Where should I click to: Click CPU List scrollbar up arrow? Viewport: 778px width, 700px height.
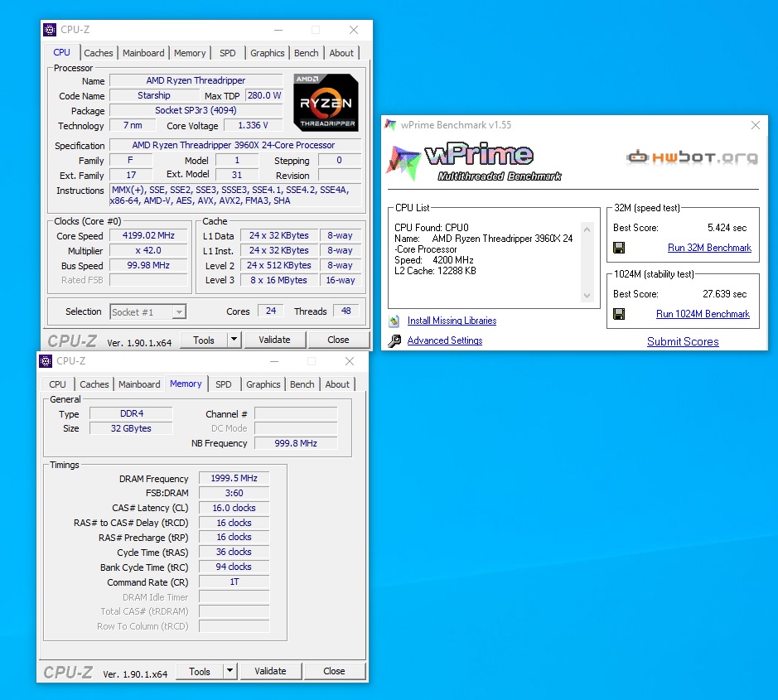click(587, 229)
